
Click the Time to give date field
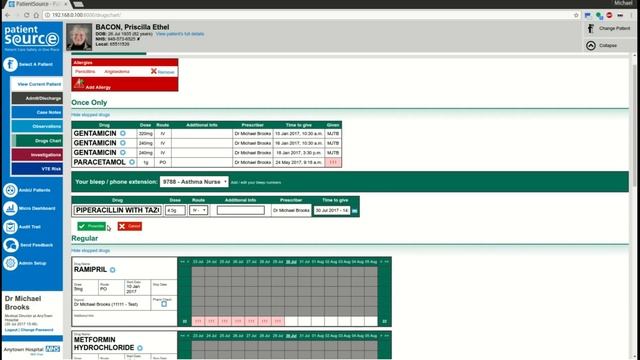coord(331,210)
